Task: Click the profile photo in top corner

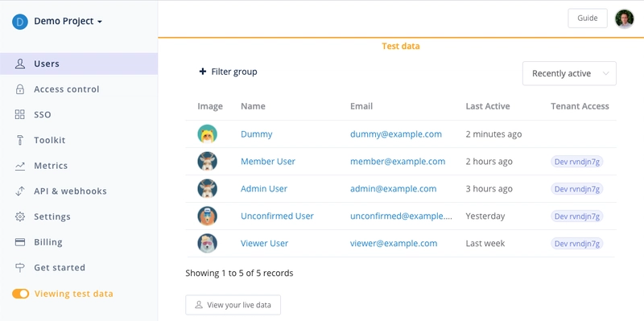Action: [625, 19]
